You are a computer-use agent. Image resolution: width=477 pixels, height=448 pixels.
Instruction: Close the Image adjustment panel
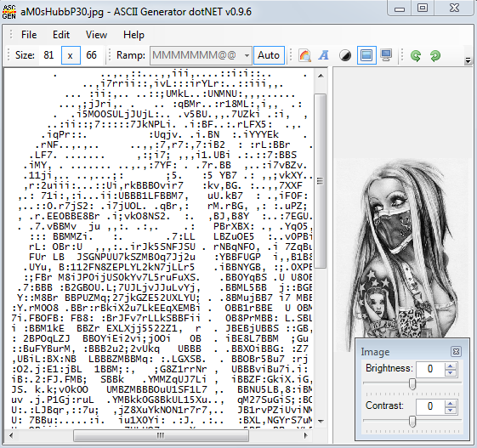[456, 352]
